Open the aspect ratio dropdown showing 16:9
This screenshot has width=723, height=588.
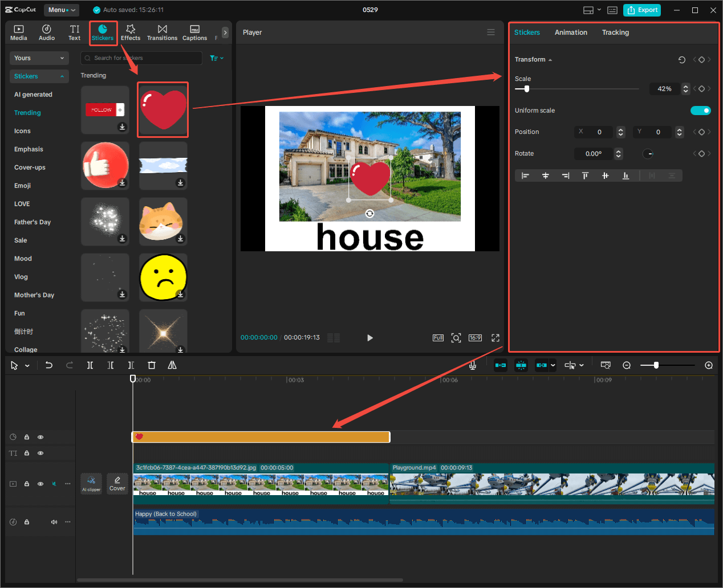(475, 337)
